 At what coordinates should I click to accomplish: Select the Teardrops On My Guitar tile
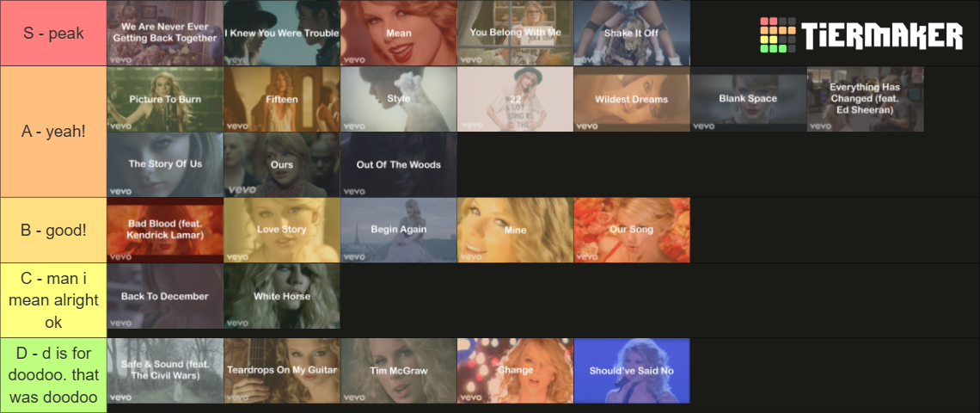tap(282, 371)
